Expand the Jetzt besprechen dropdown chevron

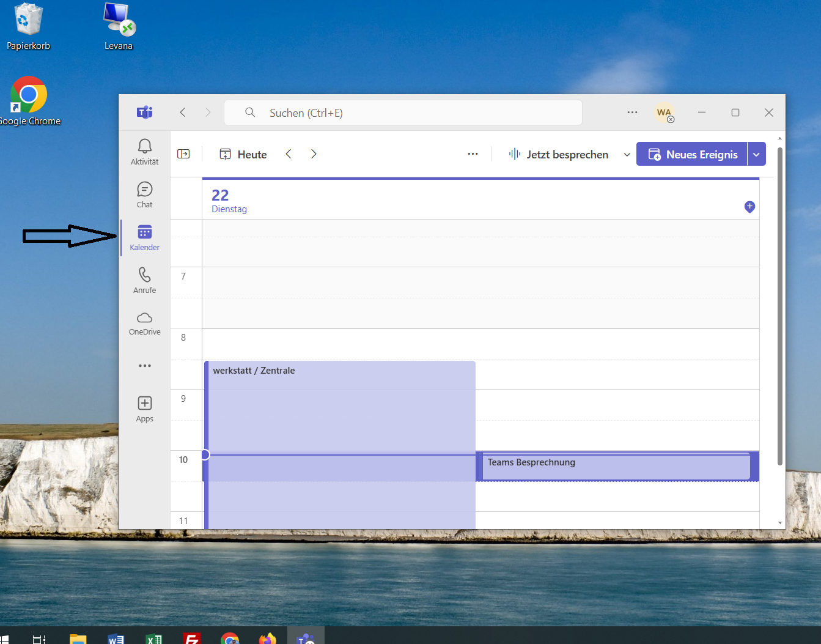(x=627, y=155)
